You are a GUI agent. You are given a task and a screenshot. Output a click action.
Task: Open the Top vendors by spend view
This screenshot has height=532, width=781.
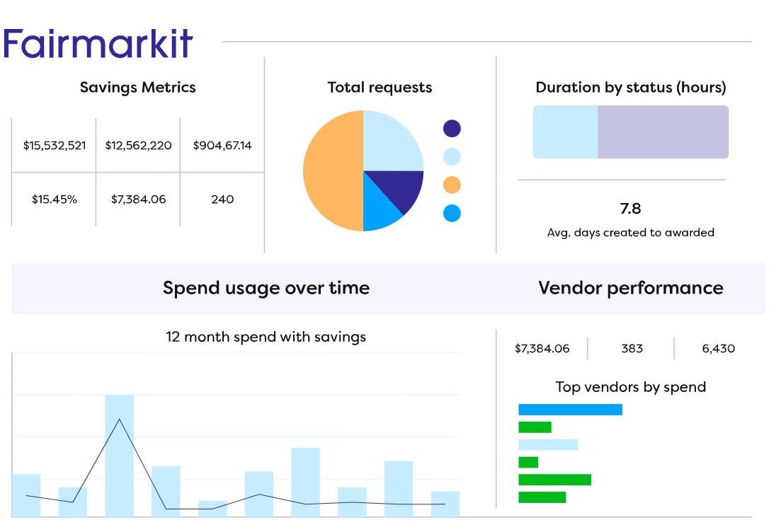631,387
